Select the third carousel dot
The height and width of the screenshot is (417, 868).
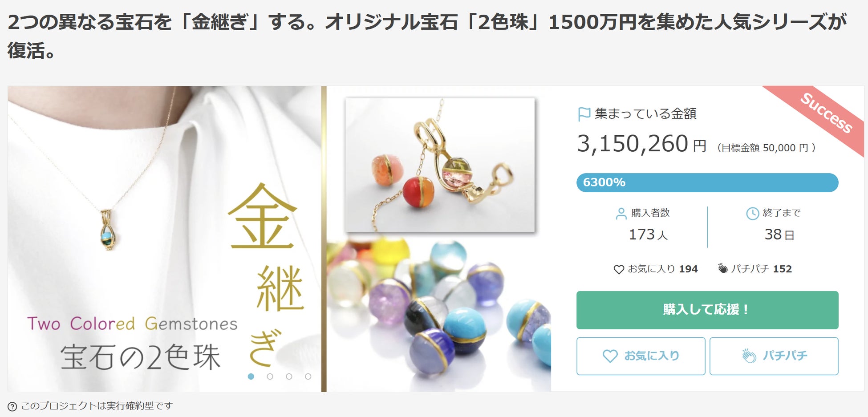pyautogui.click(x=289, y=377)
